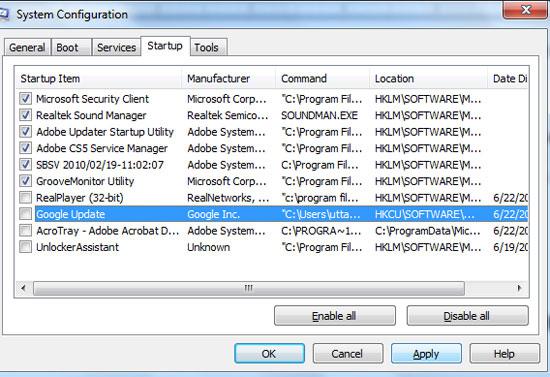Viewport: 550px width, 377px height.
Task: Select the AcroTray - Adobe Acrobat row text
Action: pos(107,231)
